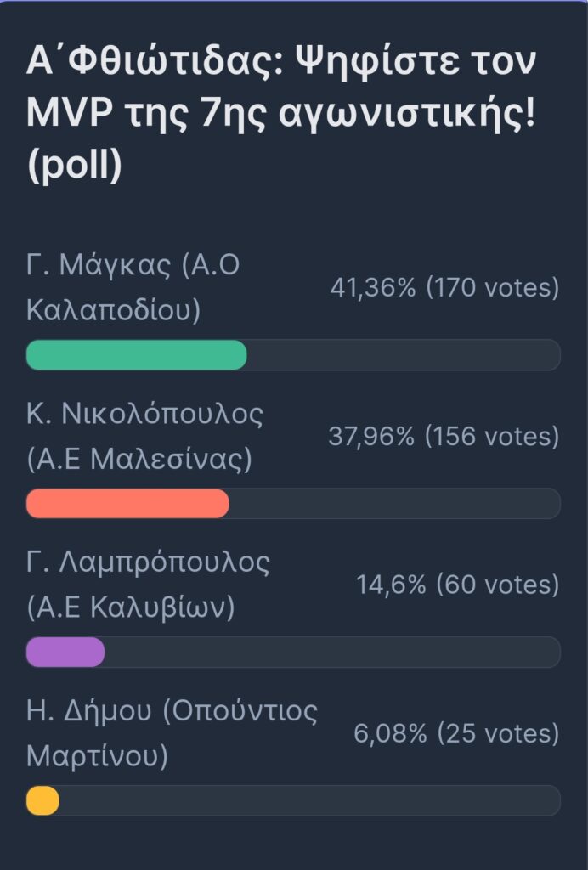Click the empty dark track of Λαμπρόπουλος bar
This screenshot has width=588, height=870.
pyautogui.click(x=333, y=652)
